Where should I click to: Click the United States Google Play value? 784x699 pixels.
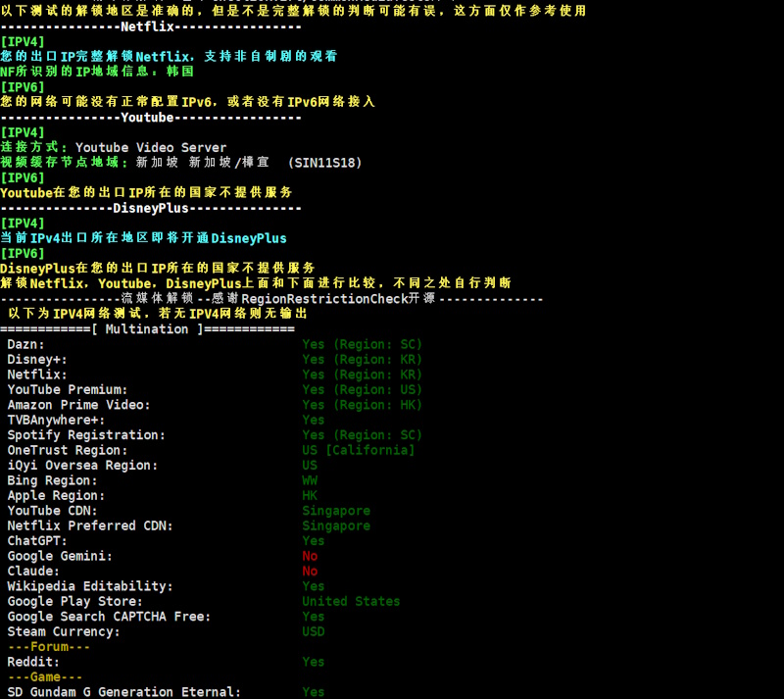(351, 601)
